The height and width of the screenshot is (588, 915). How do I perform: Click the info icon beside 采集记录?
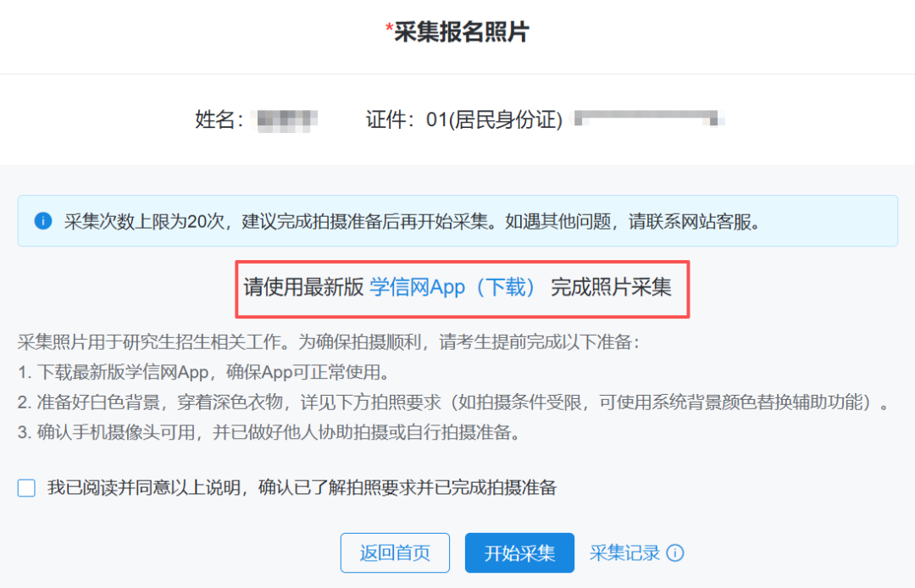675,552
